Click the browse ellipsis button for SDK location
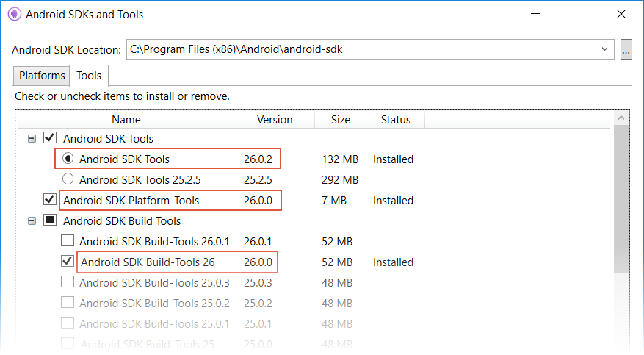Viewport: 644px width, 355px height. point(626,50)
